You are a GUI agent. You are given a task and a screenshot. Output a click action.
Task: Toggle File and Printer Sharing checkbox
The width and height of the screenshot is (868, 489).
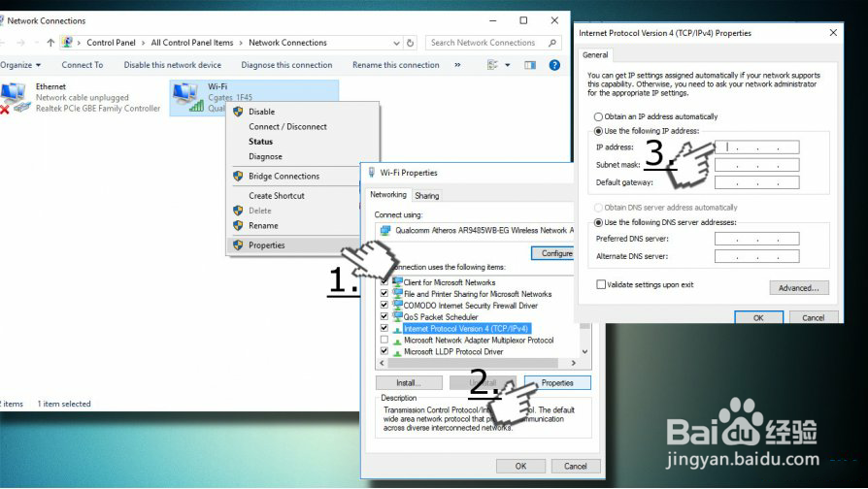click(384, 293)
